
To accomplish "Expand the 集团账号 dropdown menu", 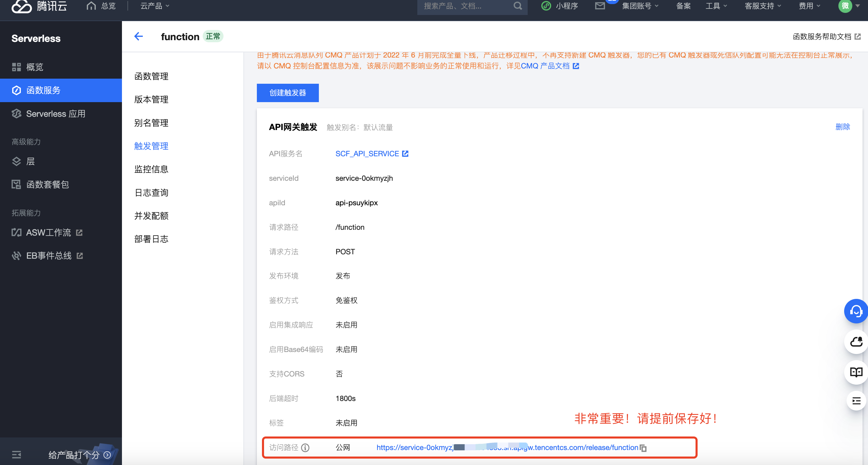I will coord(640,6).
